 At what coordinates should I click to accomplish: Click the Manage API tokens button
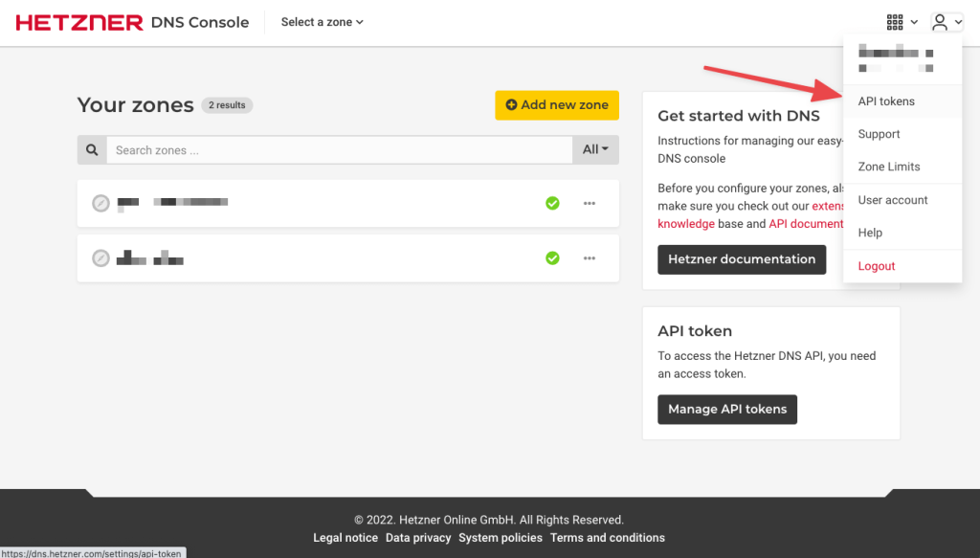pyautogui.click(x=727, y=410)
